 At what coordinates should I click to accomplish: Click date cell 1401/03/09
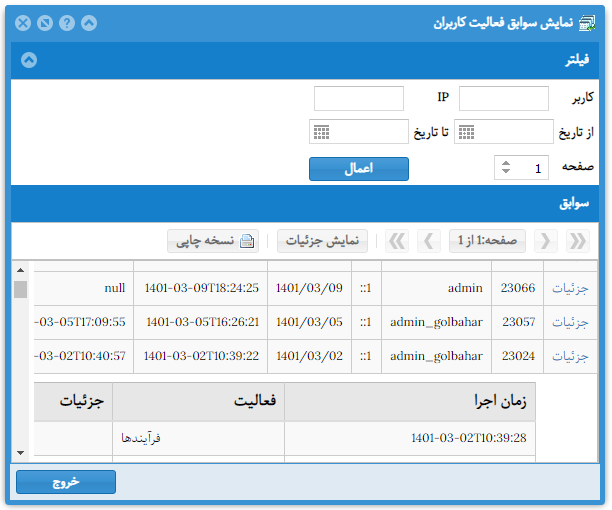[310, 288]
